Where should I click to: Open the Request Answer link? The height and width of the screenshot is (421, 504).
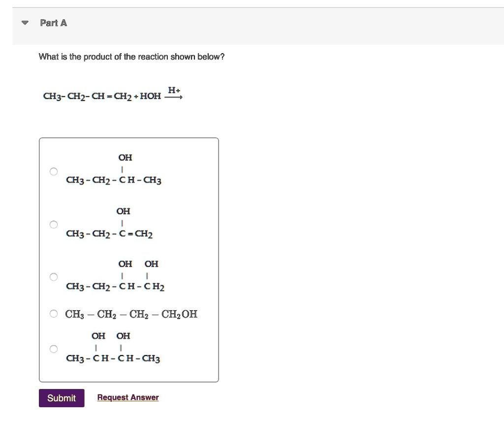(x=128, y=397)
